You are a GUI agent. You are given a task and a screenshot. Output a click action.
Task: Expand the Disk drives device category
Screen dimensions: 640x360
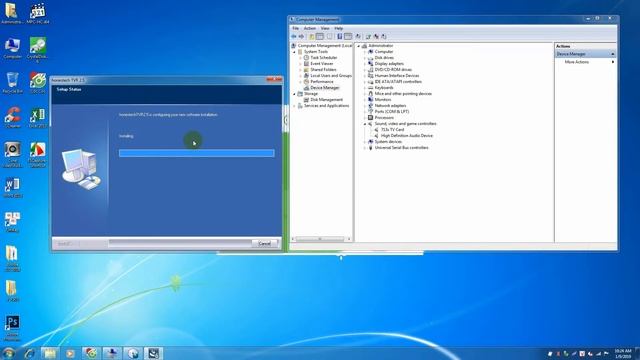(364, 58)
